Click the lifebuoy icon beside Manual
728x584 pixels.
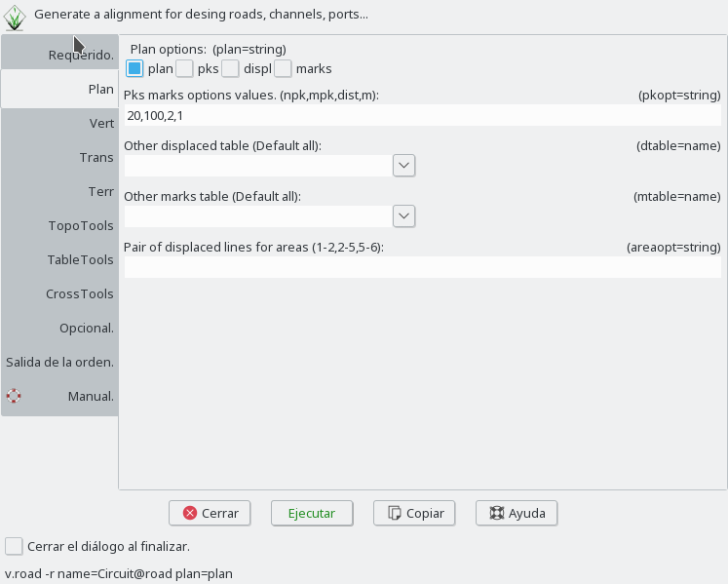click(x=14, y=396)
